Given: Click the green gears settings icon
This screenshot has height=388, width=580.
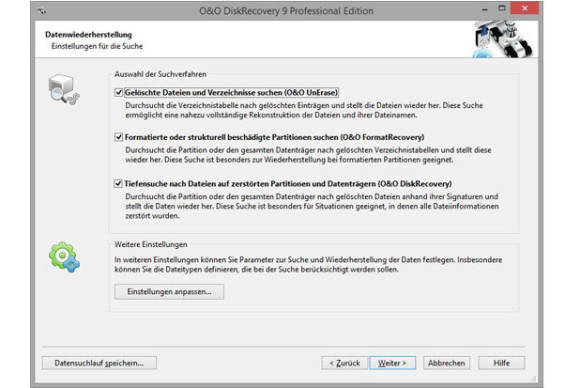Looking at the screenshot, I should click(x=64, y=257).
